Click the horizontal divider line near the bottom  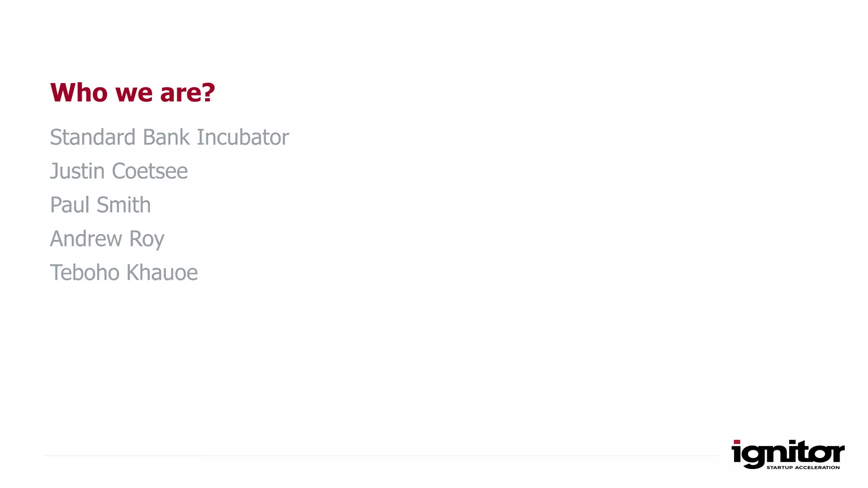click(x=381, y=456)
